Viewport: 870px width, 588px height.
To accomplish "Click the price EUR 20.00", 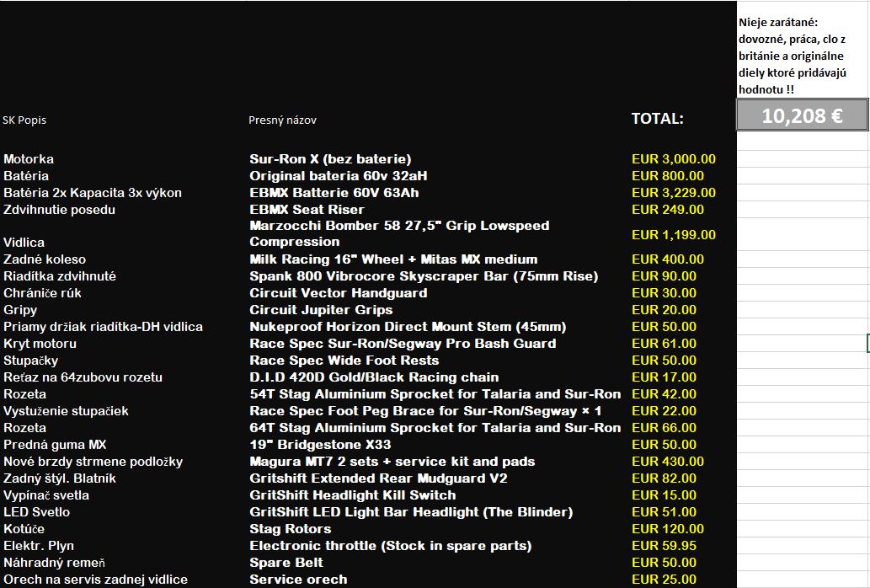I will 665,310.
